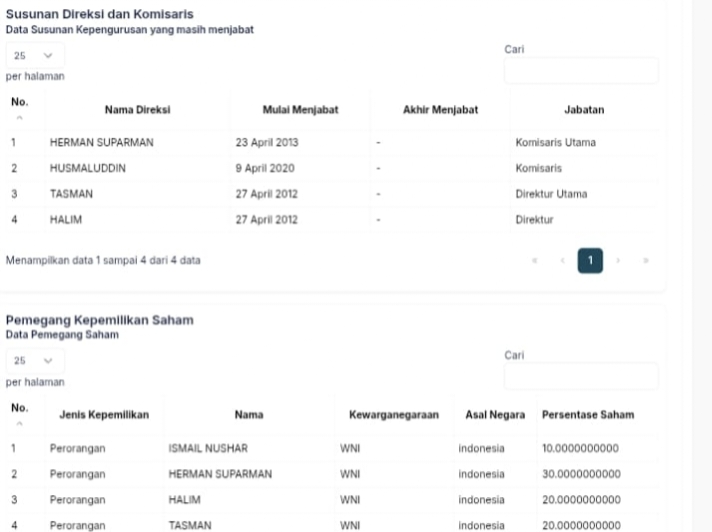712x532 pixels.
Task: Sort by Jenis Kepemilikan column header
Action: (x=104, y=414)
